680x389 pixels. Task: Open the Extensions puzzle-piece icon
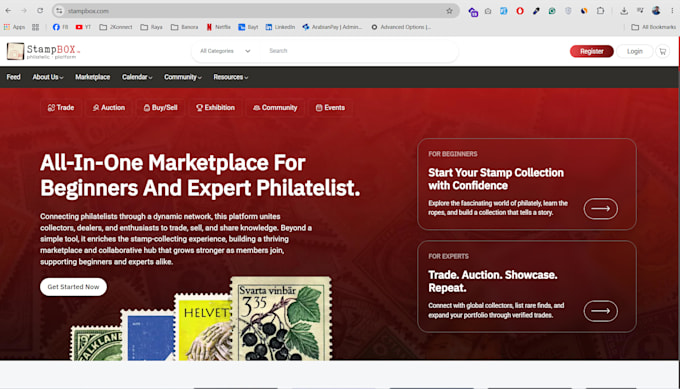point(600,11)
